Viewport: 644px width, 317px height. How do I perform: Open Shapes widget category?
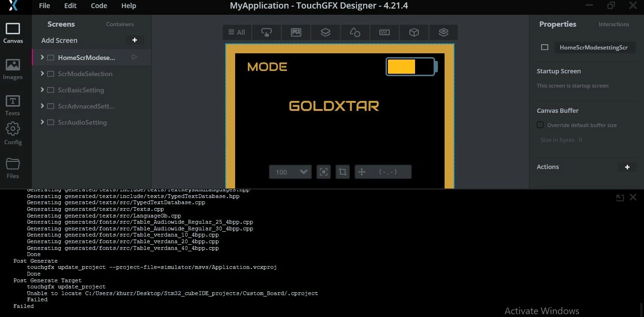click(355, 32)
